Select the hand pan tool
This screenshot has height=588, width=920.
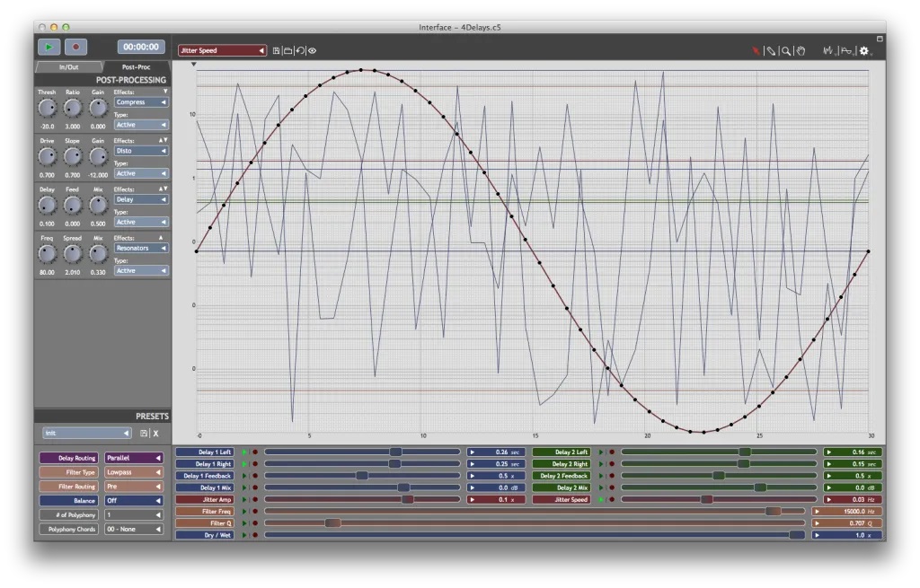pyautogui.click(x=801, y=51)
